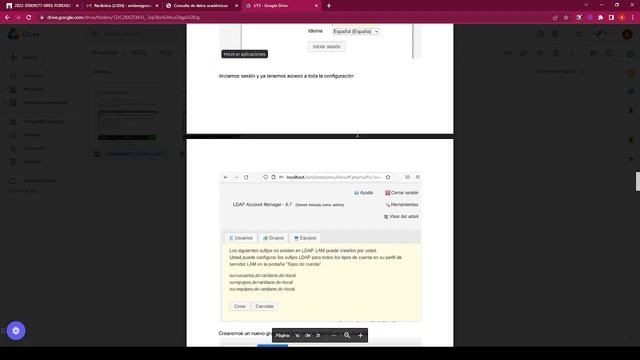The width and height of the screenshot is (640, 360).
Task: Close the Consulta de datos académicos tab
Action: click(236, 6)
